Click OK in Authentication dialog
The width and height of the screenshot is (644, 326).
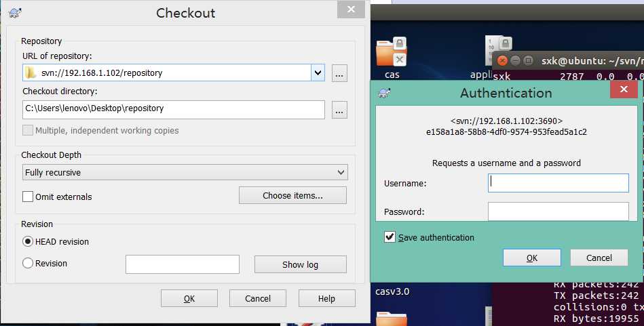(532, 258)
